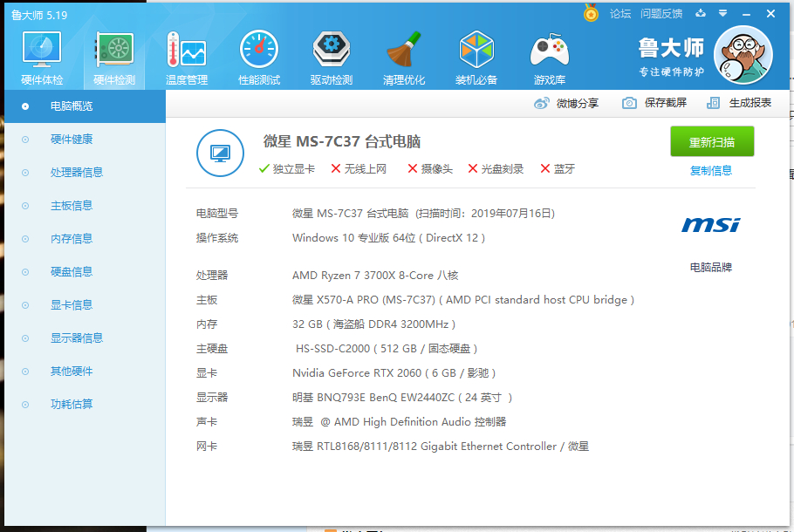
Task: Click the 微星 X570-A PRO motherboard text
Action: pyautogui.click(x=463, y=300)
